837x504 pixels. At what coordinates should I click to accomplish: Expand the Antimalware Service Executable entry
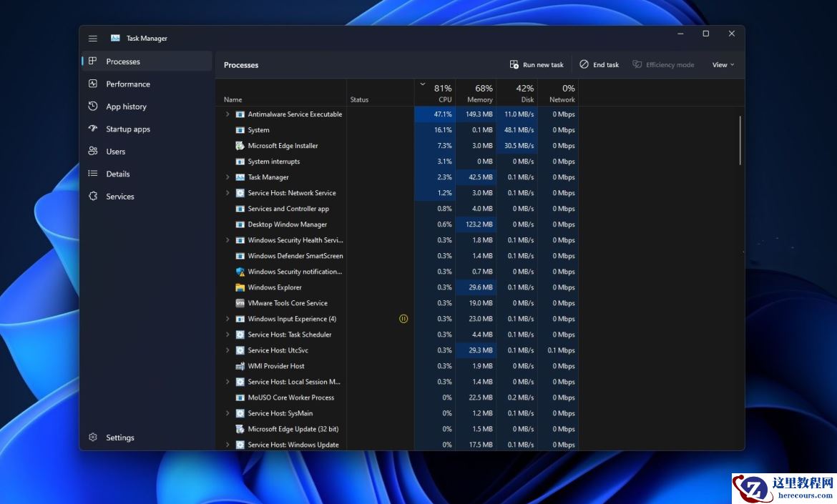[x=227, y=114]
